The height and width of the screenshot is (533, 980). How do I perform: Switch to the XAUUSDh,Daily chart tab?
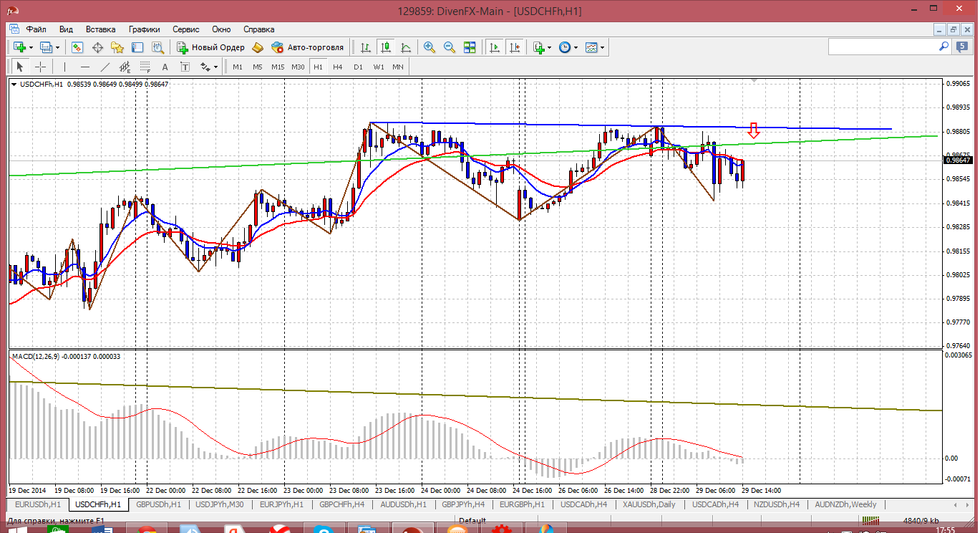pyautogui.click(x=648, y=504)
